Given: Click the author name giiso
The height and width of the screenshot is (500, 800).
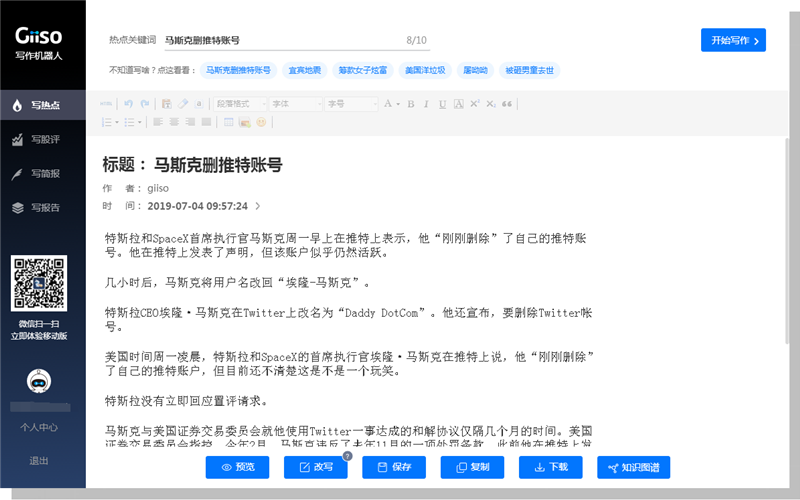Looking at the screenshot, I should (x=158, y=188).
